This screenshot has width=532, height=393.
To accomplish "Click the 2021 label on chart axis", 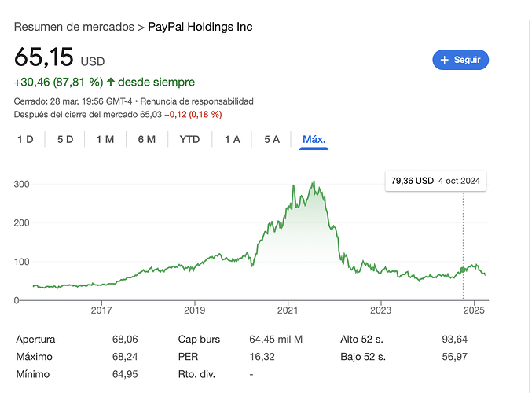I will [288, 310].
